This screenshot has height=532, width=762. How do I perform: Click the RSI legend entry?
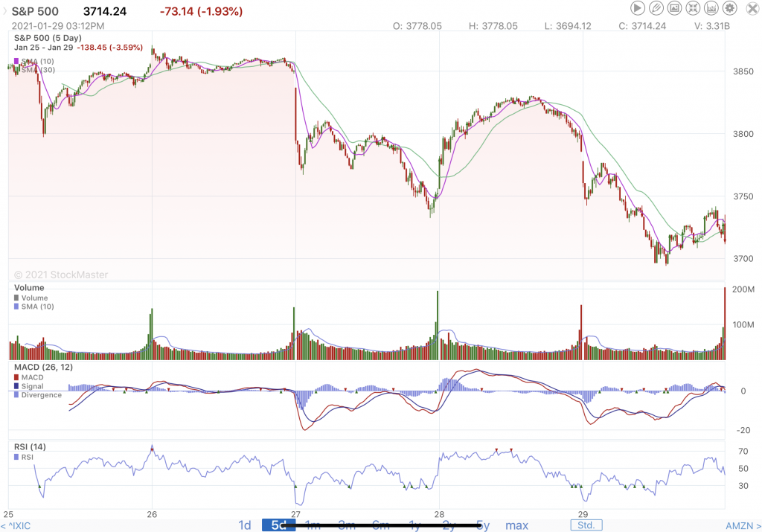pos(27,457)
